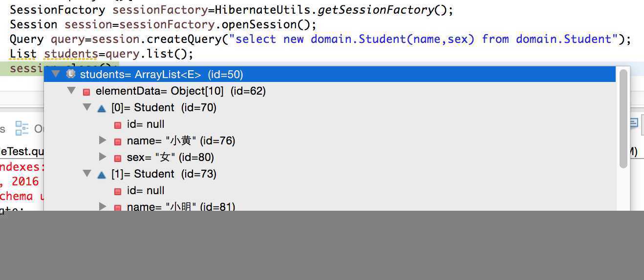Click the Outline view icon in the left panel
This screenshot has width=644, height=280.
22,128
